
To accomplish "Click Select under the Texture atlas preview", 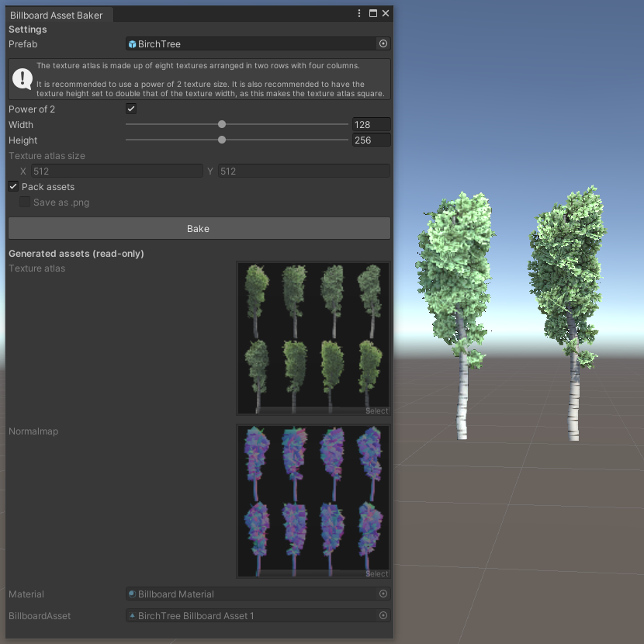I will coord(376,410).
